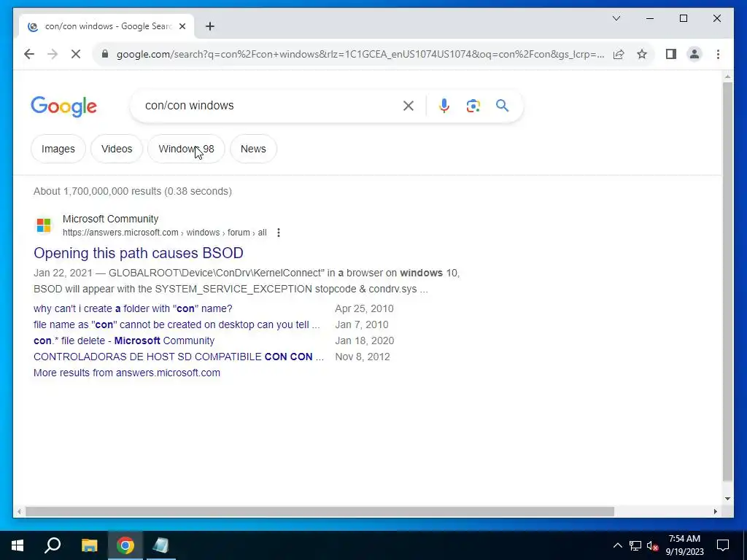747x560 pixels.
Task: Select the Windows 98 filter chip
Action: [186, 149]
